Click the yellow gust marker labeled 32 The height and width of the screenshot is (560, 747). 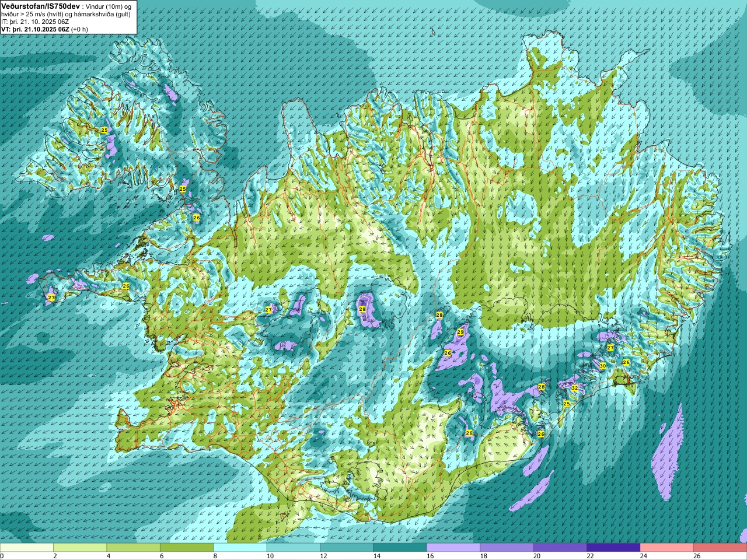pos(574,388)
